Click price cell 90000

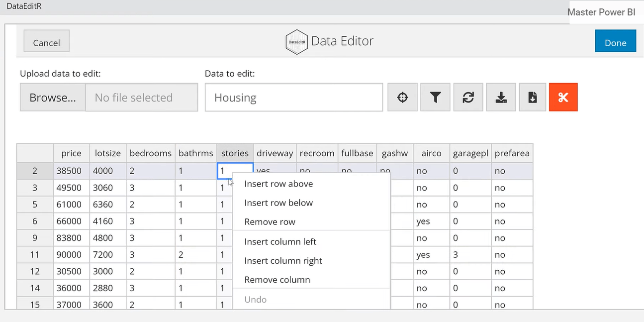click(x=71, y=254)
